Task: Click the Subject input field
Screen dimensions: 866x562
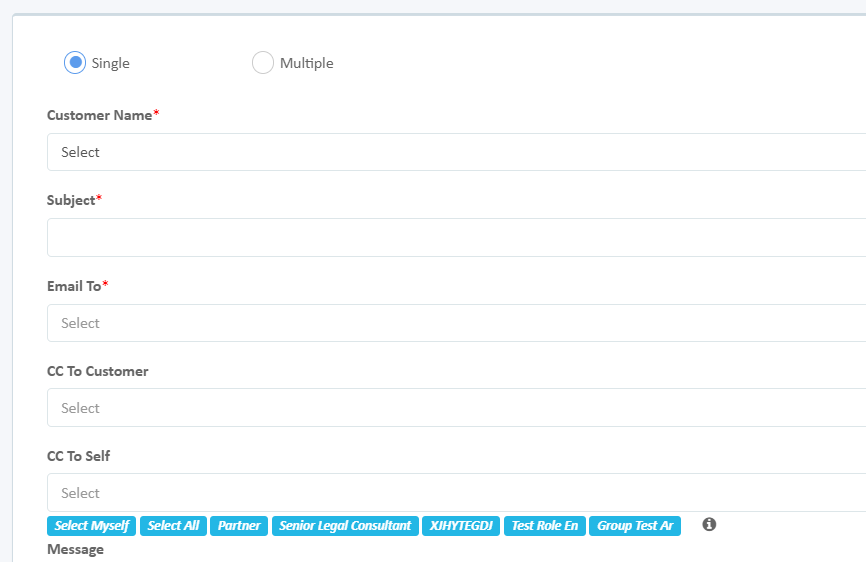Action: 456,237
